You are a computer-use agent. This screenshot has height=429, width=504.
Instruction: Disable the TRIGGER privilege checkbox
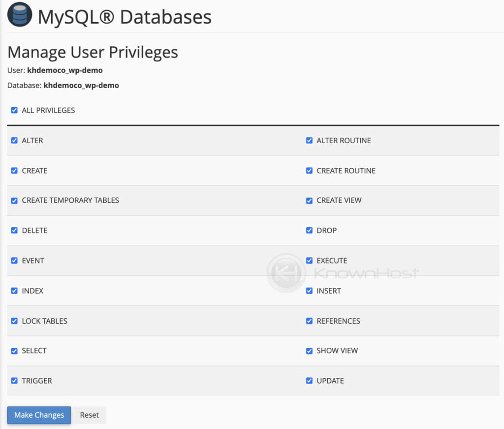coord(14,381)
